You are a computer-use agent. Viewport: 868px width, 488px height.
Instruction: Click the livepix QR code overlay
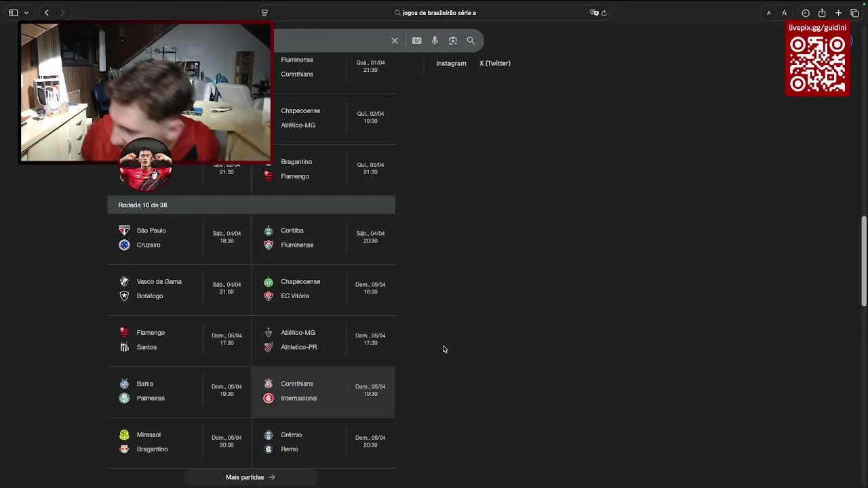(x=818, y=64)
